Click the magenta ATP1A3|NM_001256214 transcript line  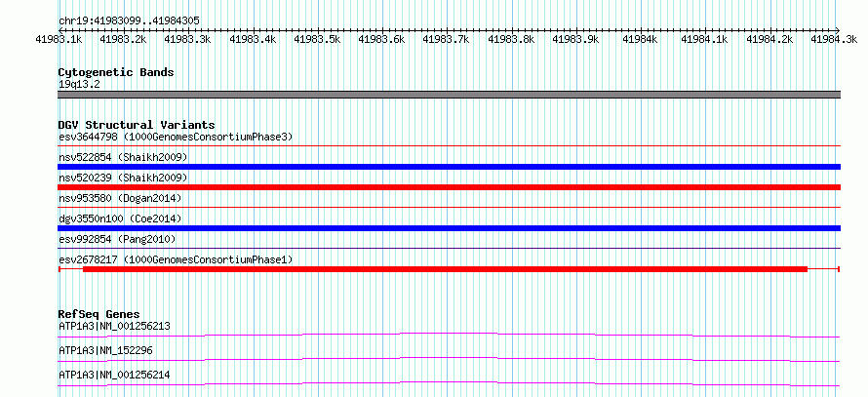click(x=450, y=383)
